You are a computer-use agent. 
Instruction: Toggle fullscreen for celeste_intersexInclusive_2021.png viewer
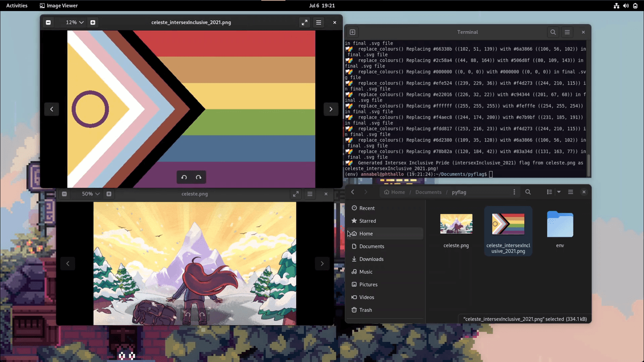pos(304,23)
